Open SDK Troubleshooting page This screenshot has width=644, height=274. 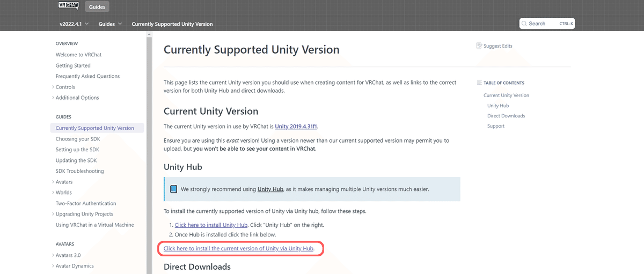click(80, 171)
